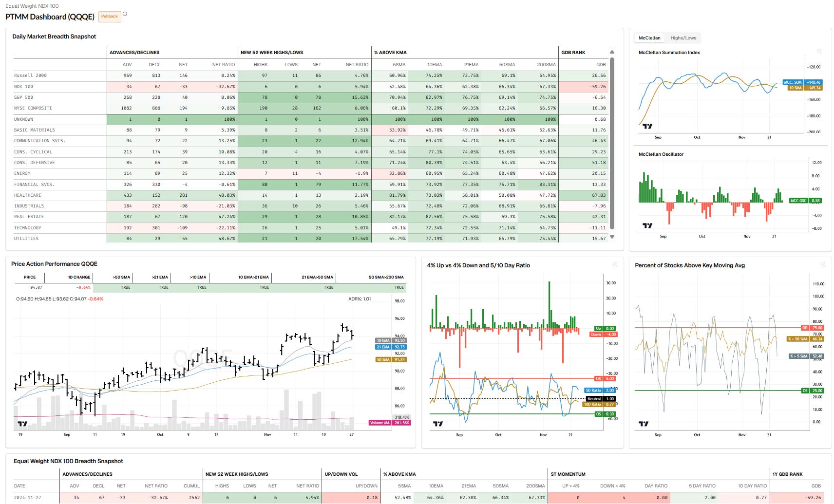Click zoom icon on Percent of Stocks chart
The image size is (834, 504).
[x=823, y=264]
